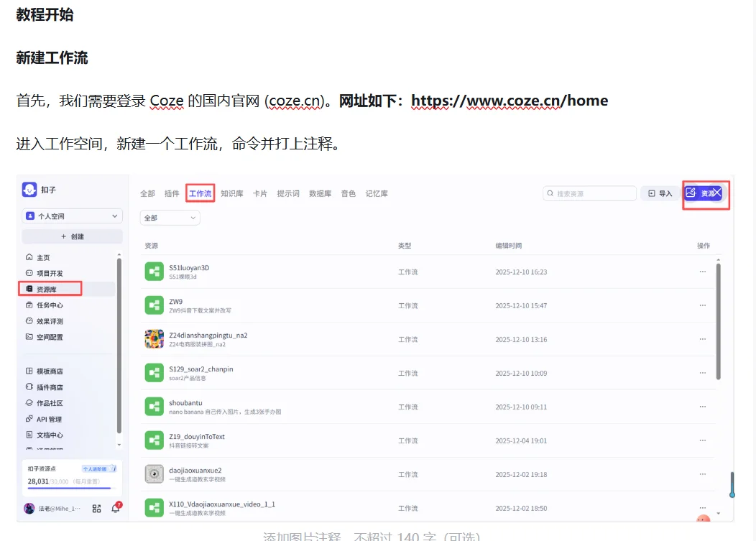Open the S129_soar2_chanpin workflow icon
Image resolution: width=756 pixels, height=541 pixels.
(155, 373)
